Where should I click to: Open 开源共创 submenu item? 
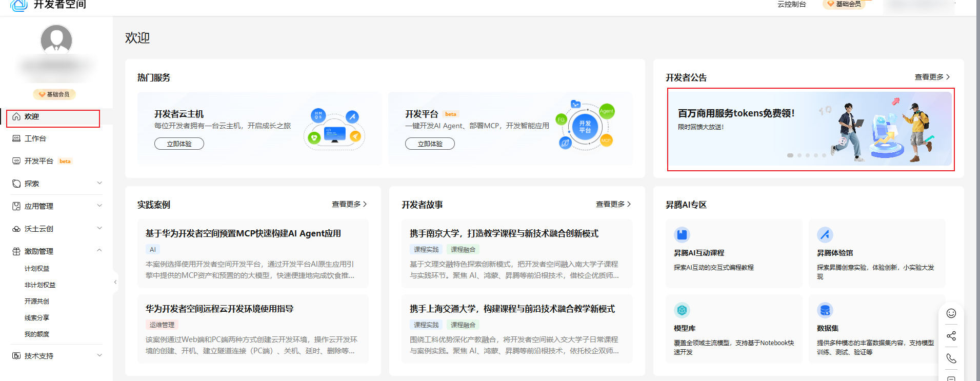point(37,302)
